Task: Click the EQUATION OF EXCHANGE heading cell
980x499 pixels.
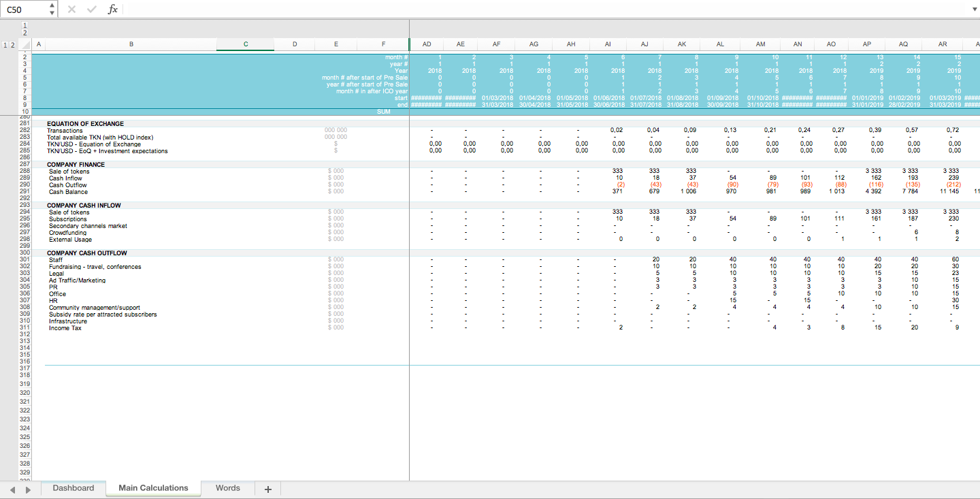Action: pyautogui.click(x=86, y=124)
